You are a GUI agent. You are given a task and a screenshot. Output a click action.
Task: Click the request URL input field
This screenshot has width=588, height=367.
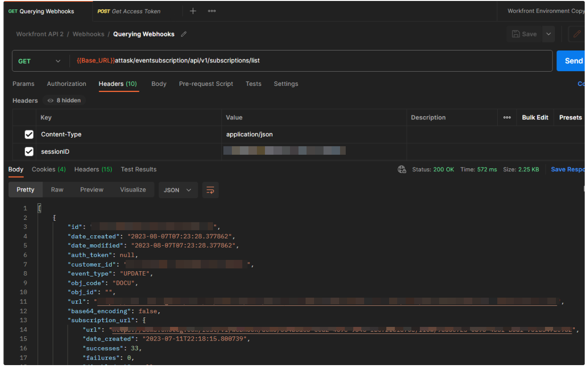[312, 61]
